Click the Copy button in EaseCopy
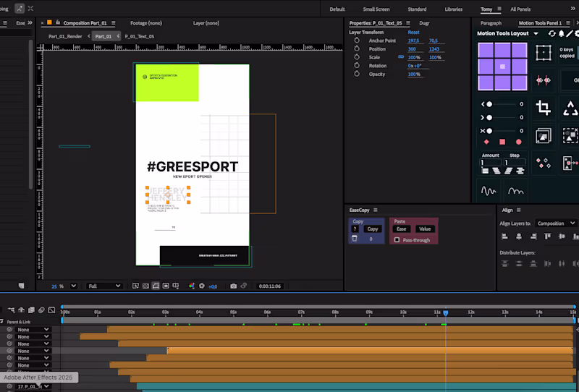Viewport: 579px width, 392px height. [373, 229]
